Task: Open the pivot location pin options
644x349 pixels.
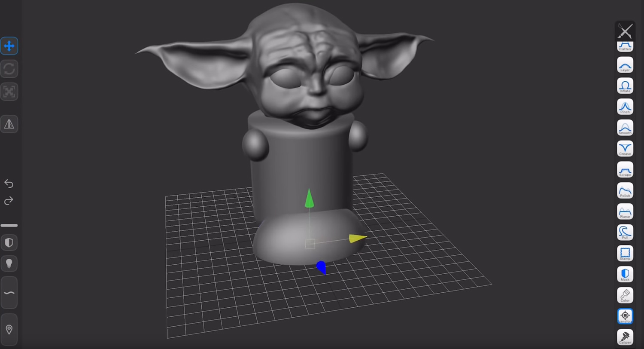Action: click(x=9, y=330)
